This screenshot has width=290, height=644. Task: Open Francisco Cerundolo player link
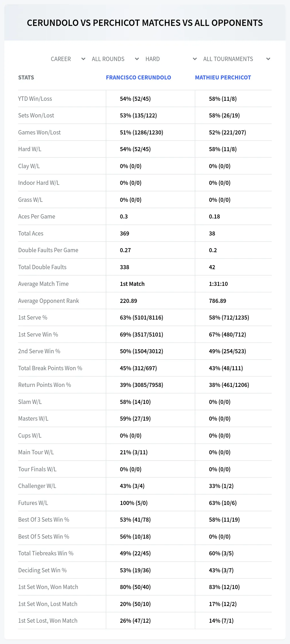(x=139, y=77)
